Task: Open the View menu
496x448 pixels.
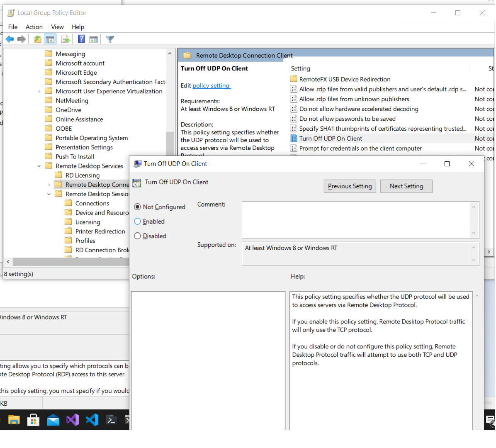Action: (57, 27)
